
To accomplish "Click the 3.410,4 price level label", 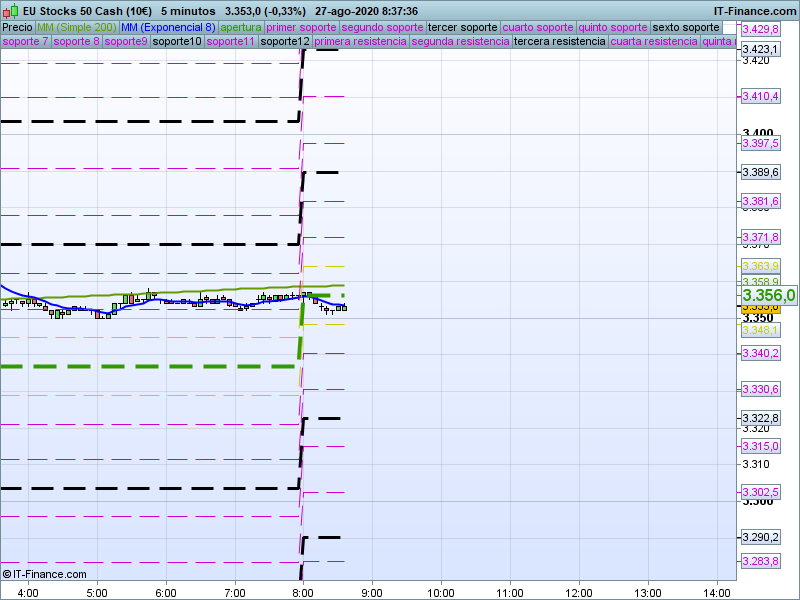I will click(x=760, y=96).
